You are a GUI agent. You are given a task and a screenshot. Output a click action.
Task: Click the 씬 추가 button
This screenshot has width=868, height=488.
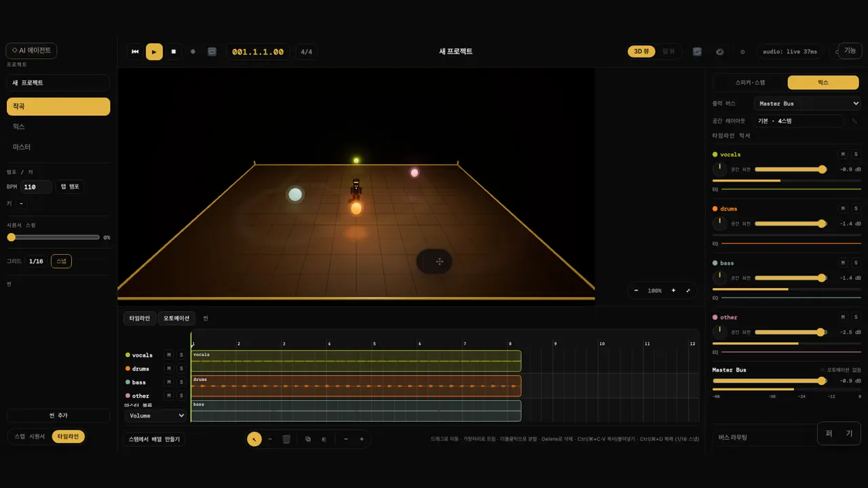tap(58, 415)
